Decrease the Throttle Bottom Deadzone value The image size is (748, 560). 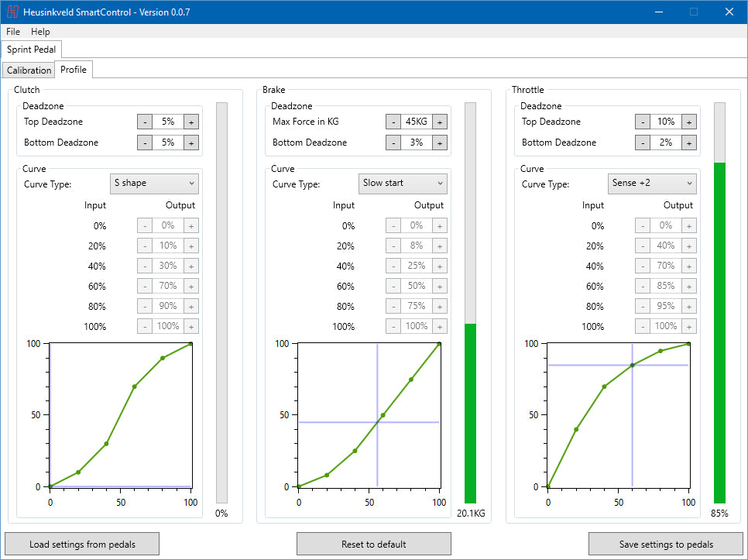pyautogui.click(x=643, y=143)
